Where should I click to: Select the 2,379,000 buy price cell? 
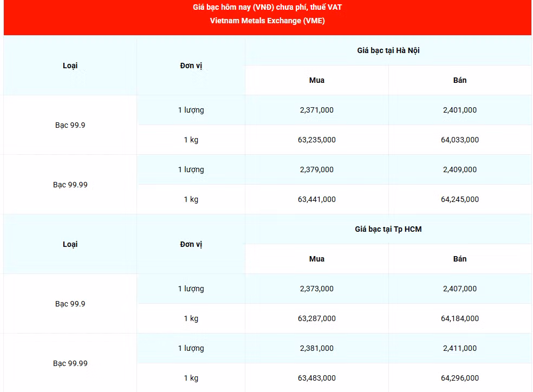pyautogui.click(x=316, y=169)
